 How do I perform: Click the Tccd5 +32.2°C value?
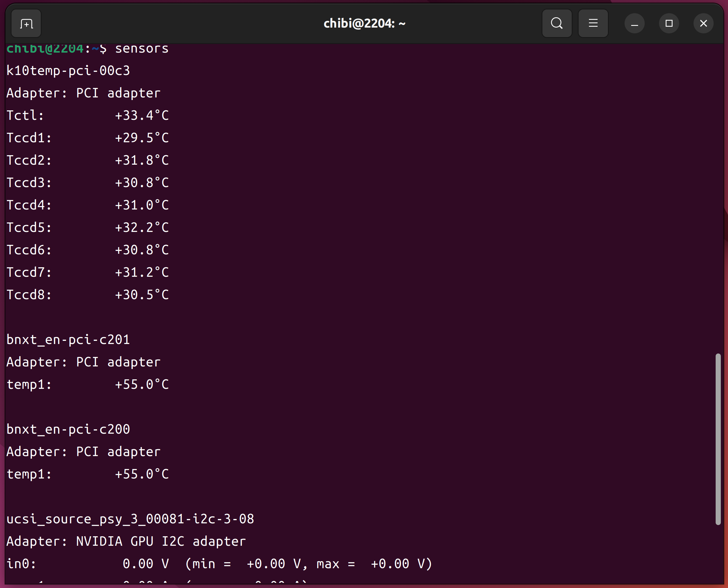[x=142, y=228]
